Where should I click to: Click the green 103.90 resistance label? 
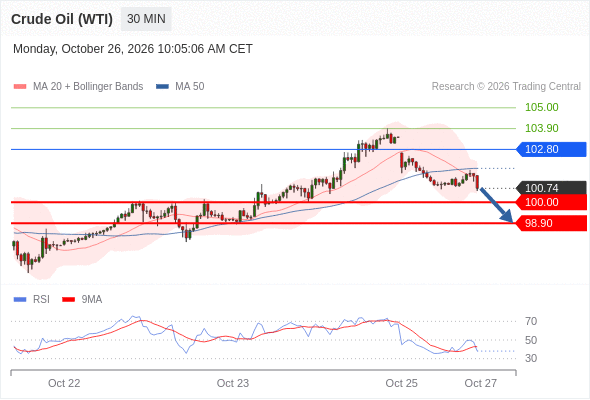[x=541, y=128]
